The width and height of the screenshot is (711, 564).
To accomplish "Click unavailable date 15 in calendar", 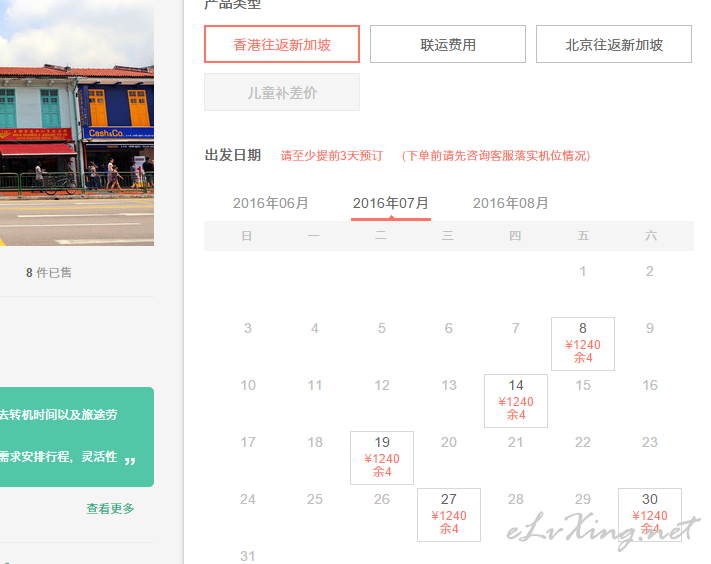I will pos(583,385).
